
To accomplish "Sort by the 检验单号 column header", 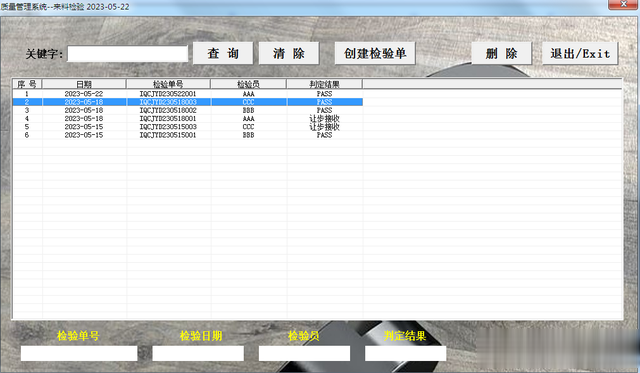I will coord(168,84).
